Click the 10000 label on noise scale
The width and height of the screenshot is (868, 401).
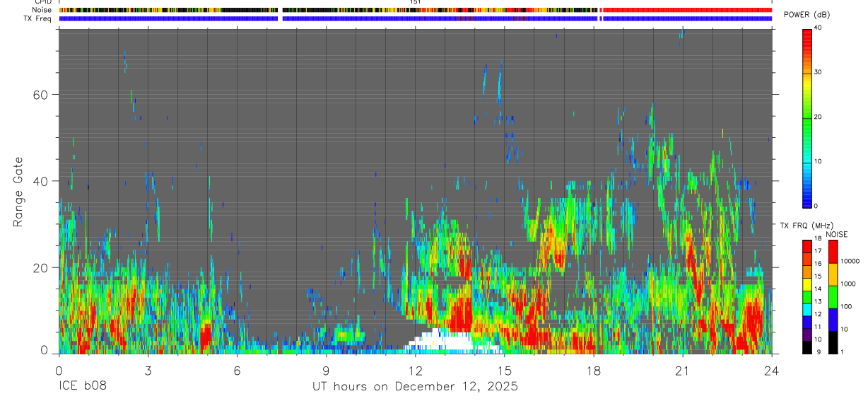tap(850, 261)
